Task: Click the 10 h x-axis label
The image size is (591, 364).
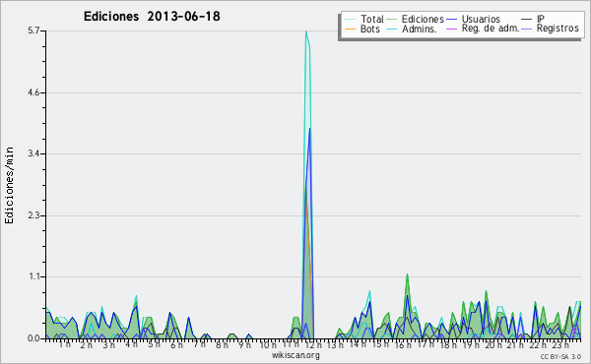Action: pos(268,344)
